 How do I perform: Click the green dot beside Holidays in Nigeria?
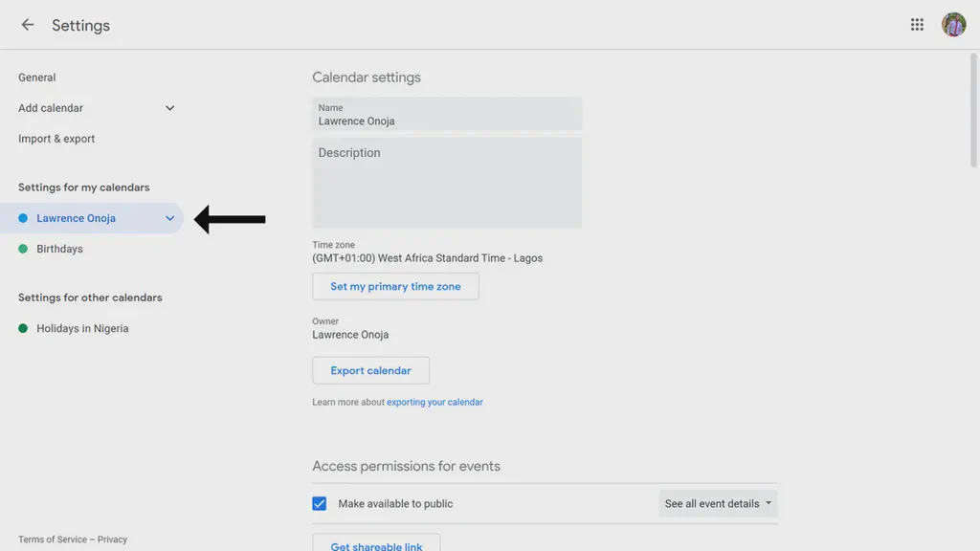(x=21, y=327)
